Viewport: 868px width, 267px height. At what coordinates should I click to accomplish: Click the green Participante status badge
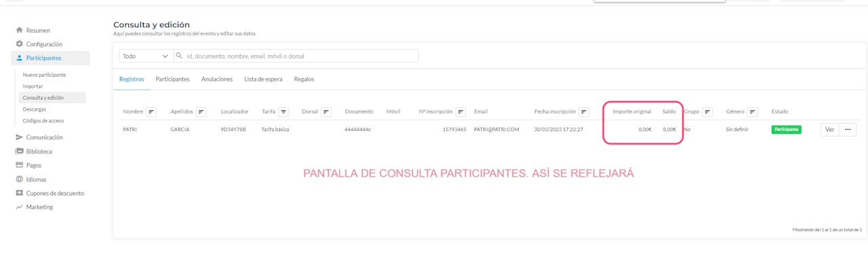click(786, 130)
